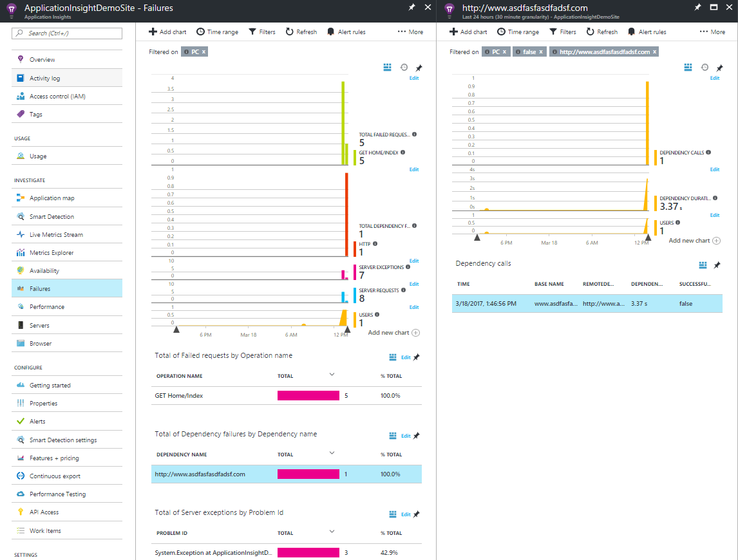Click history clock icon above dependency charts
The width and height of the screenshot is (738, 560).
[705, 68]
